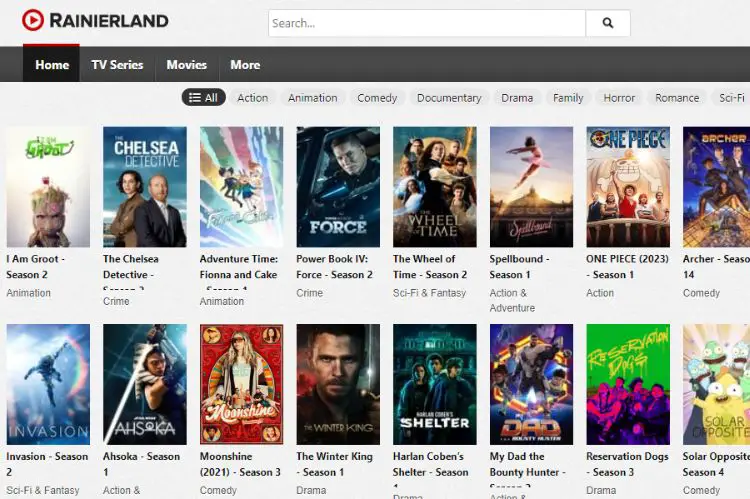The height and width of the screenshot is (499, 750).
Task: Click 'Crime' genre under Power Book IV
Action: pos(309,293)
